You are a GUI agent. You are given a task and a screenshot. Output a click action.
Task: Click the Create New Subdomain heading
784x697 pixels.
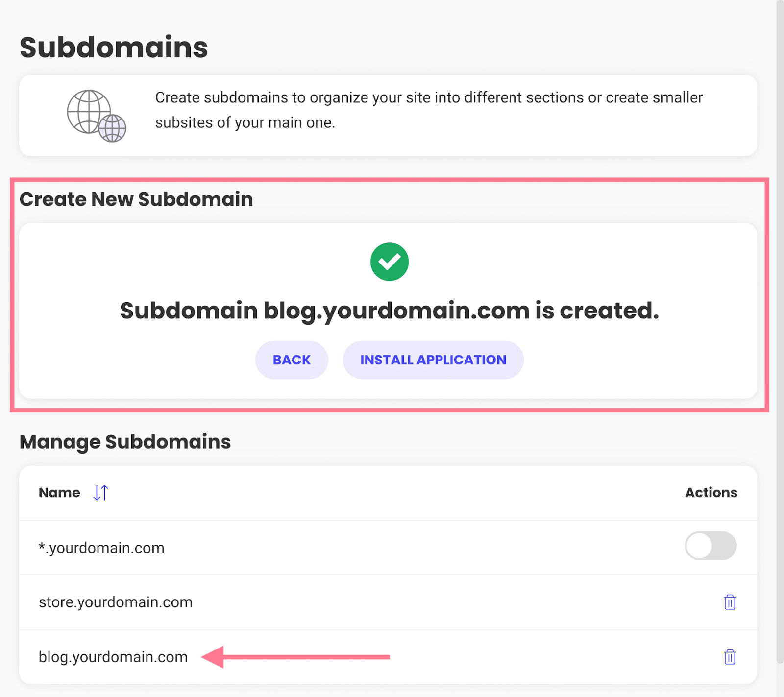[x=136, y=199]
